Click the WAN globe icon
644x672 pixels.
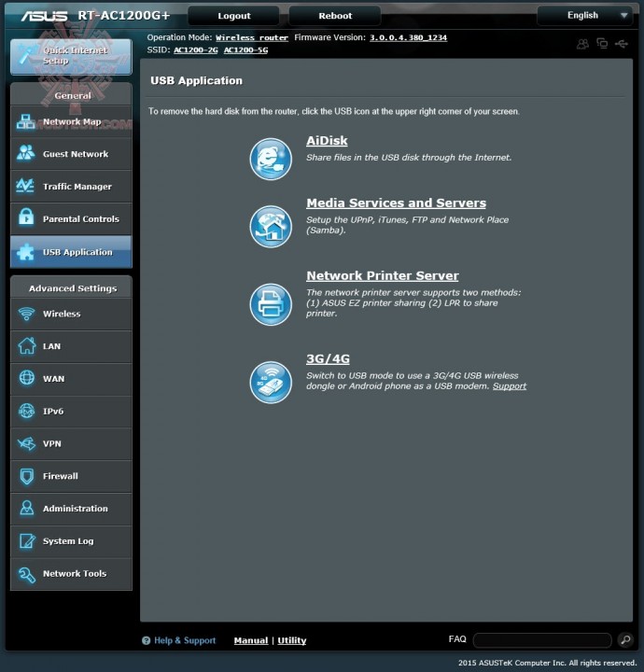(x=26, y=378)
